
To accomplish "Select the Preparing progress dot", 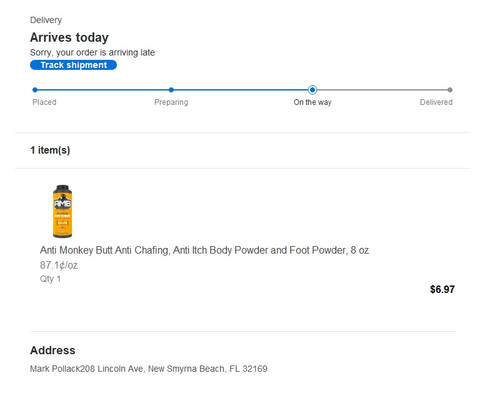I will [171, 90].
